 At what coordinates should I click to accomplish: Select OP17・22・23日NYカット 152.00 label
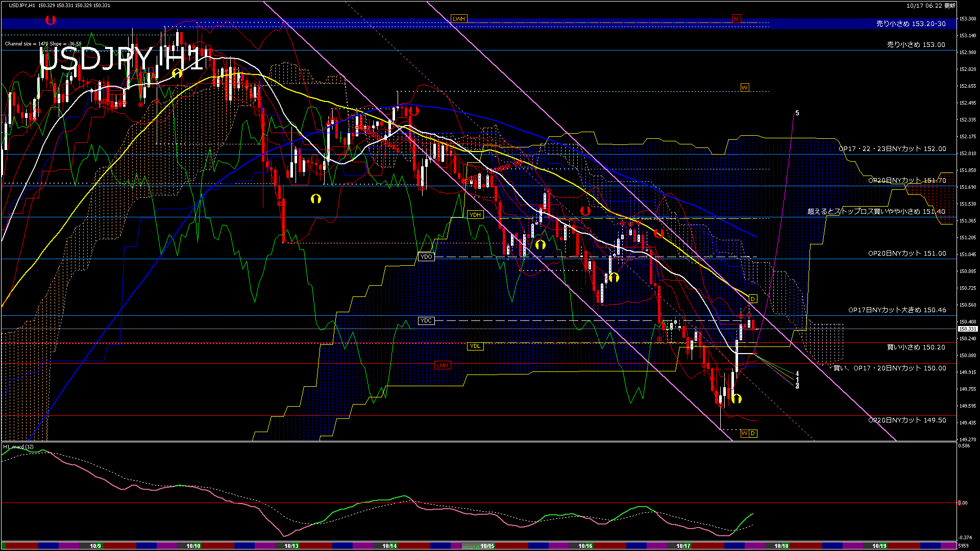click(892, 149)
